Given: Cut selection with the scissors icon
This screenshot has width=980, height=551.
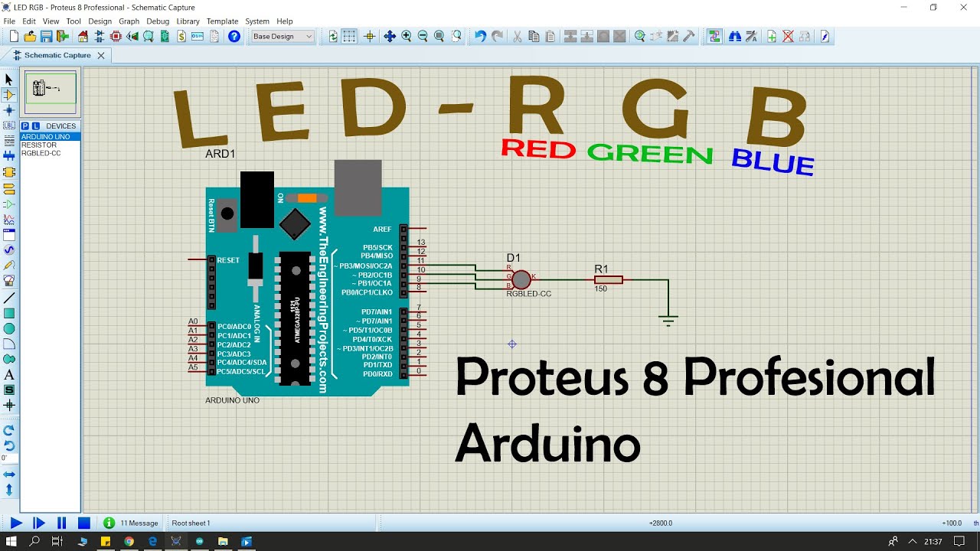Looking at the screenshot, I should coord(517,36).
